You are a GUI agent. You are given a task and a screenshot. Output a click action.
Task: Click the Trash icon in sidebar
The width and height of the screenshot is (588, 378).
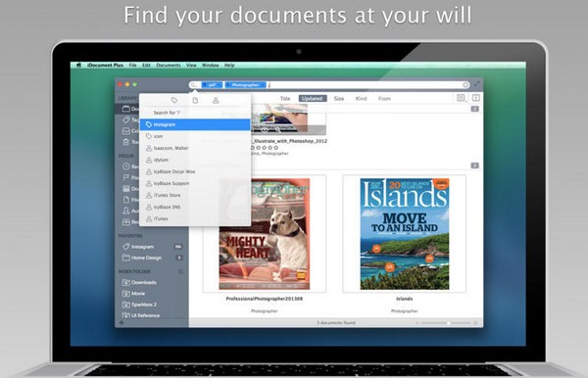[126, 142]
